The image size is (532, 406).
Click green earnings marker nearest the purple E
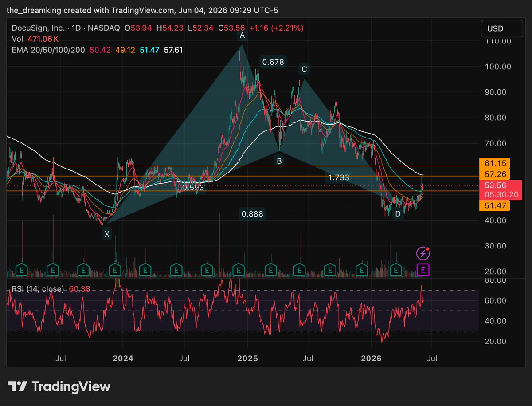(x=396, y=269)
